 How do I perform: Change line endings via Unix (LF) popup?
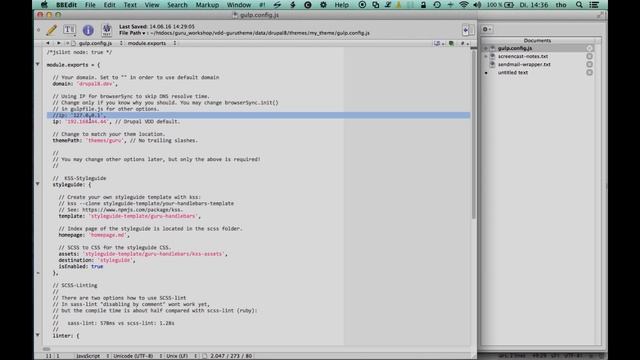click(x=181, y=356)
